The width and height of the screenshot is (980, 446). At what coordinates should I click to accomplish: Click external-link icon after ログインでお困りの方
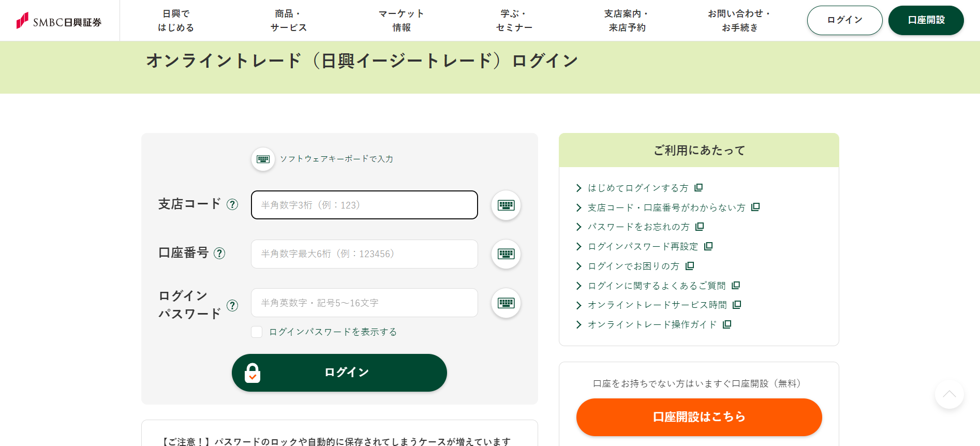690,266
